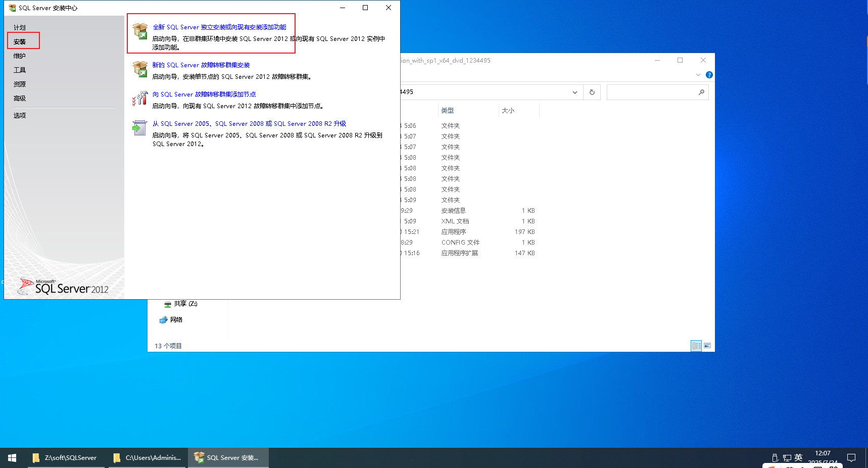Select the 共享 (Z:) drive in Explorer
Image resolution: width=868 pixels, height=468 pixels.
(181, 304)
